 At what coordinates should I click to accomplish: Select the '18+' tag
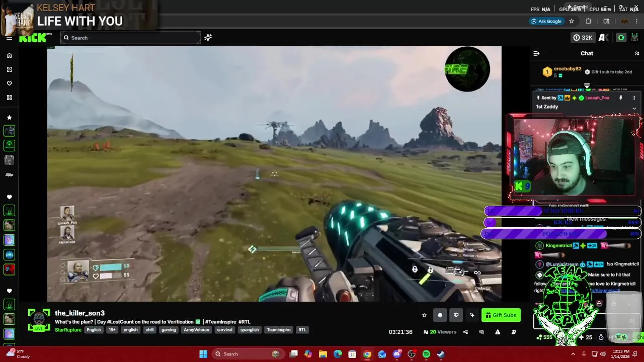pyautogui.click(x=112, y=330)
